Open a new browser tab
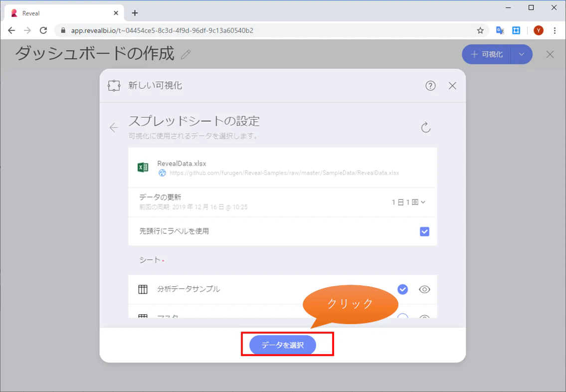This screenshot has height=392, width=566. 135,13
